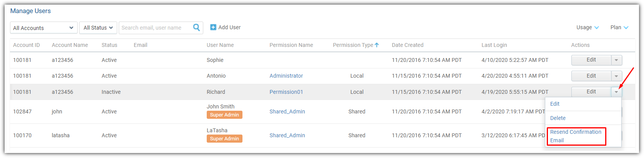Open action arrow for Antonio's row
644x158 pixels.
616,76
